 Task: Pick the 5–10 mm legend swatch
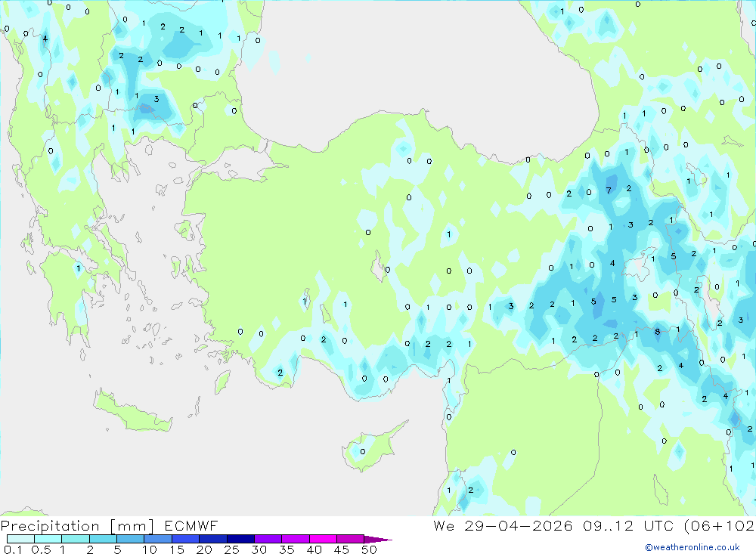(130, 539)
